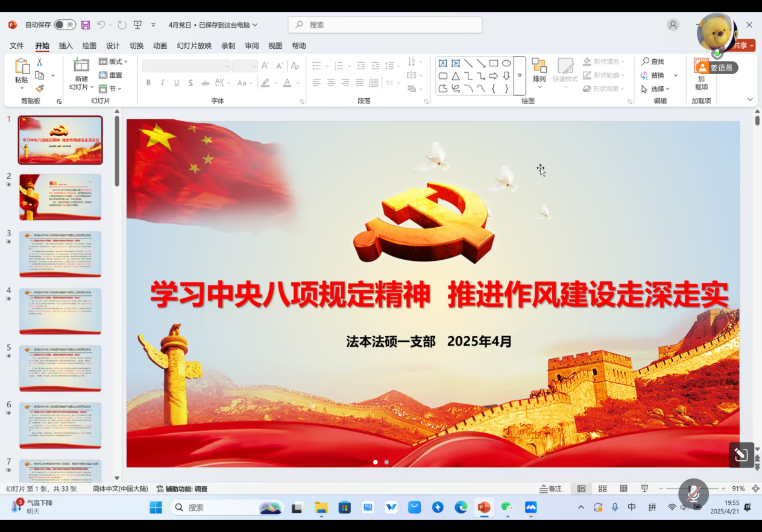Open the font name combo box
This screenshot has height=532, width=762.
point(186,66)
